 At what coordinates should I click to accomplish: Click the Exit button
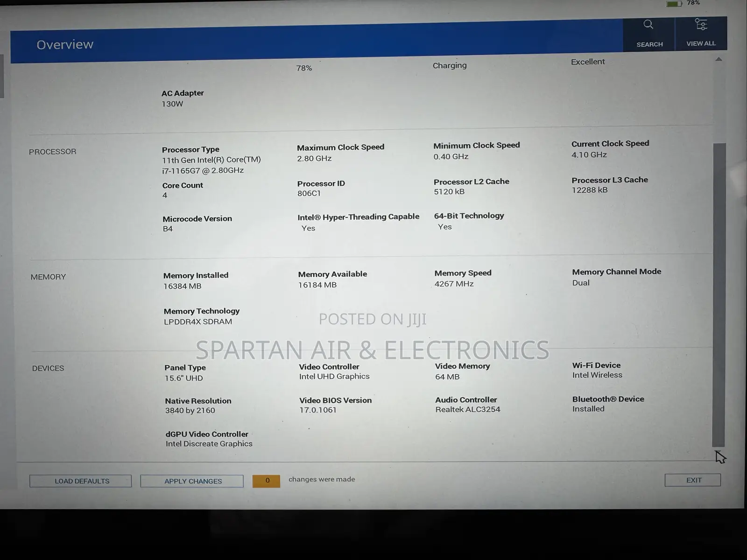(693, 480)
